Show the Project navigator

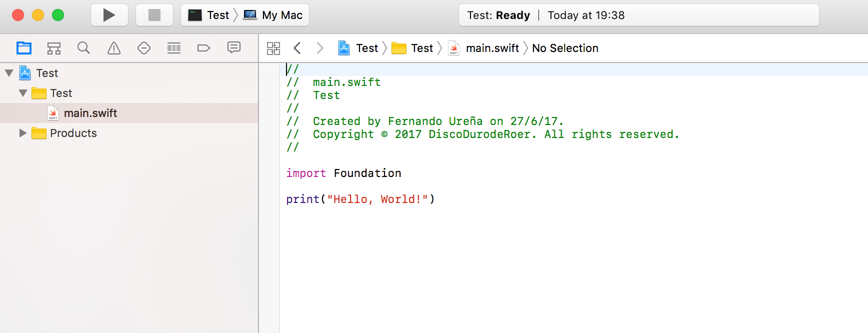[x=24, y=48]
